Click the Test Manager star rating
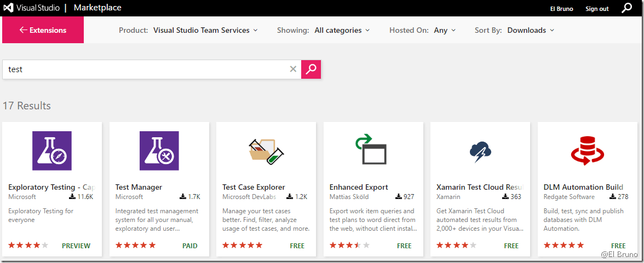This screenshot has height=263, width=644. click(x=135, y=246)
